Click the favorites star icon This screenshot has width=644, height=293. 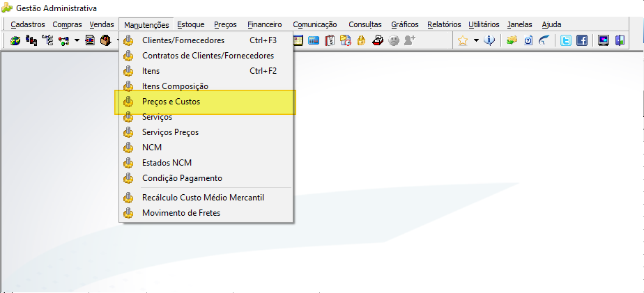pos(463,40)
